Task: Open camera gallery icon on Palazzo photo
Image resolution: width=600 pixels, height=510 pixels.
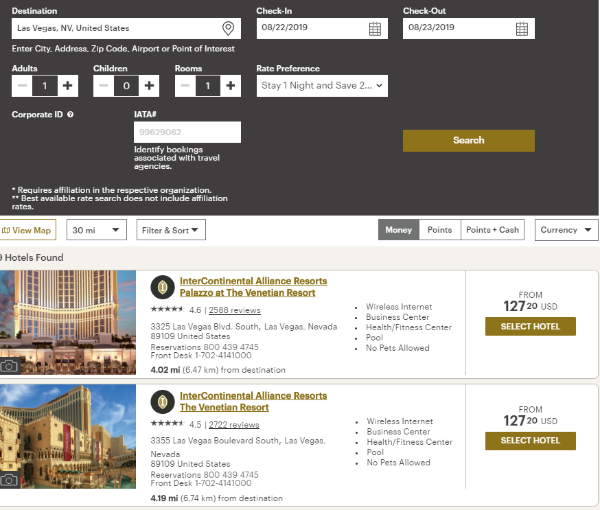Action: point(9,367)
